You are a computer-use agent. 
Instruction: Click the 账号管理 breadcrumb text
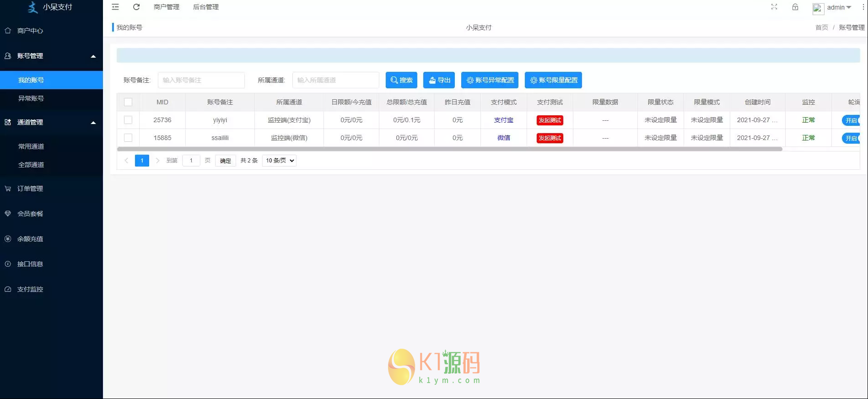852,27
